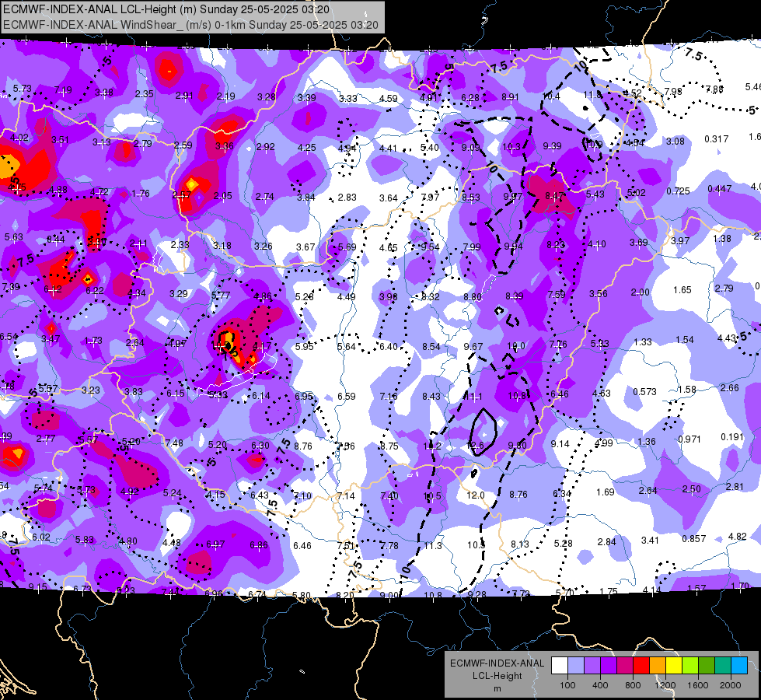Select the grid value '0.971'

pos(689,439)
